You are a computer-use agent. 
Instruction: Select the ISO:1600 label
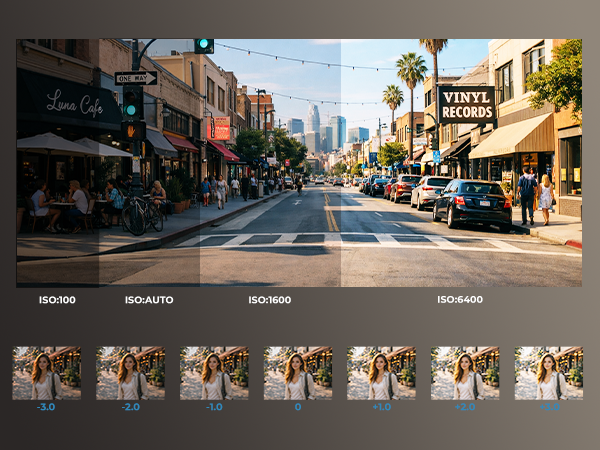coord(270,300)
